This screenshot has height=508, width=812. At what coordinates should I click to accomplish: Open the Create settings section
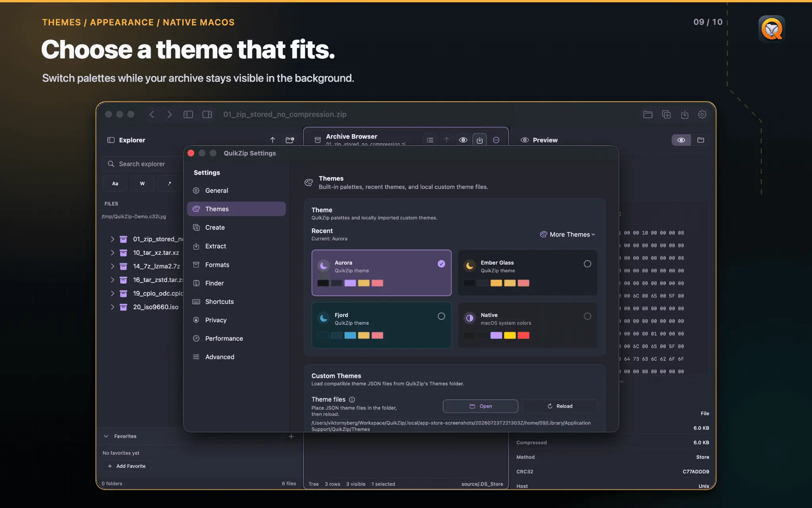coord(236,227)
